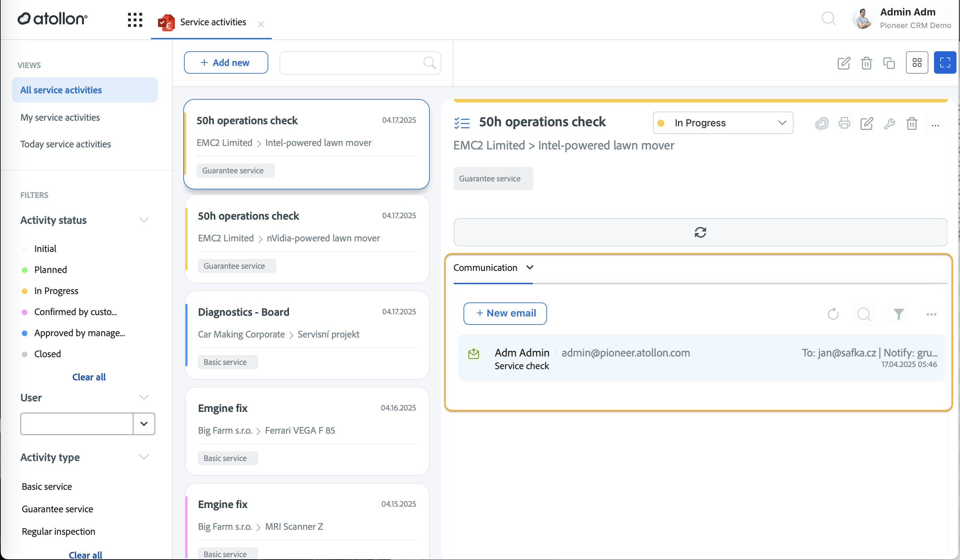
Task: Open the In Progress status dropdown
Action: (x=723, y=123)
